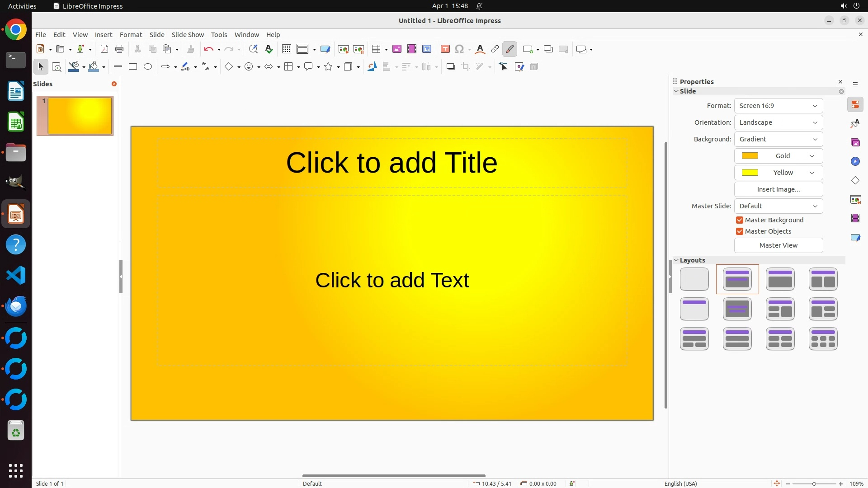Click the Export as PDF icon
Image resolution: width=868 pixels, height=488 pixels.
click(104, 49)
